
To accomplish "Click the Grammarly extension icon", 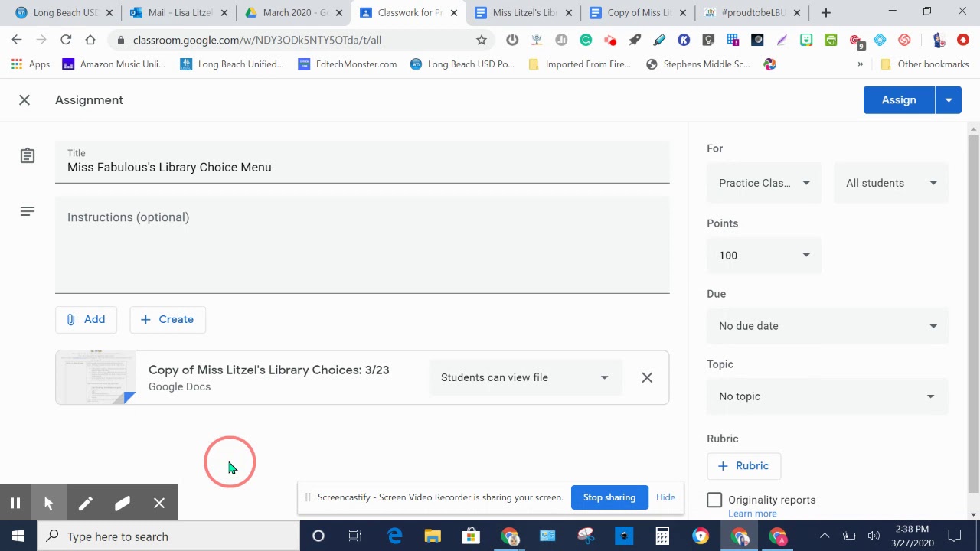I will [586, 40].
